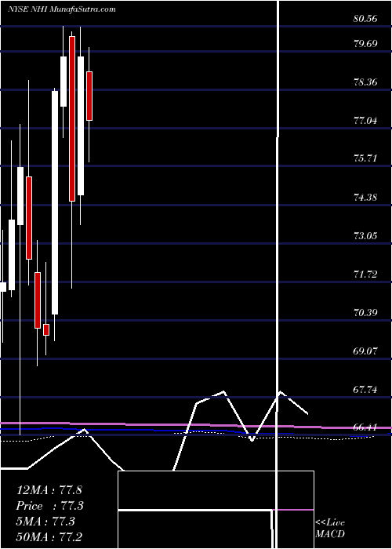Click the NYSE NHI MunafaSutra.com title
This screenshot has height=549, width=392.
click(x=61, y=9)
